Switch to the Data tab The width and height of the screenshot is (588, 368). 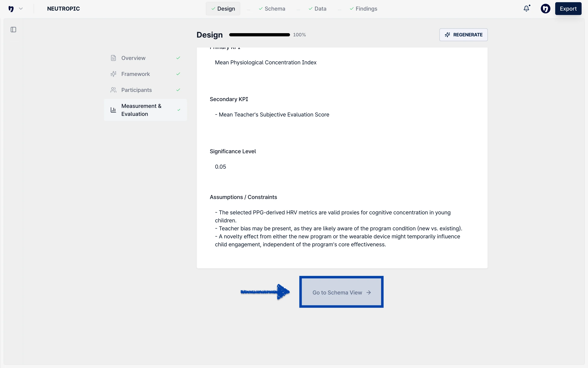(317, 9)
